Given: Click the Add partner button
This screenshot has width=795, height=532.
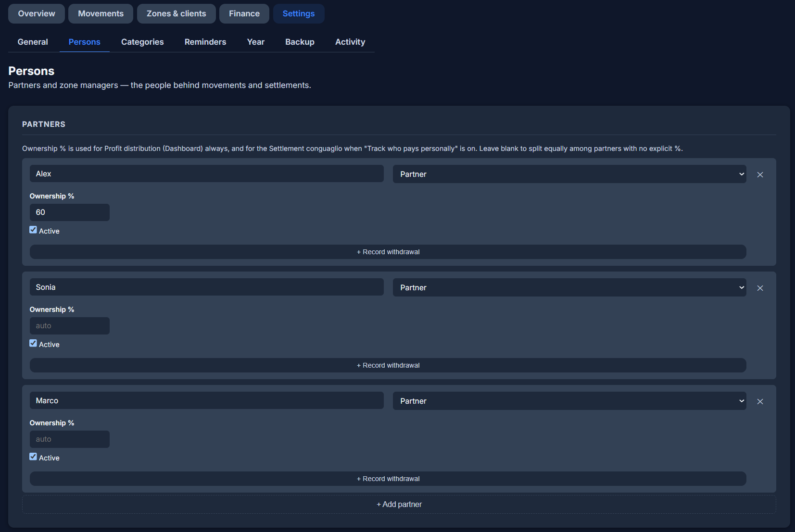Looking at the screenshot, I should (399, 504).
